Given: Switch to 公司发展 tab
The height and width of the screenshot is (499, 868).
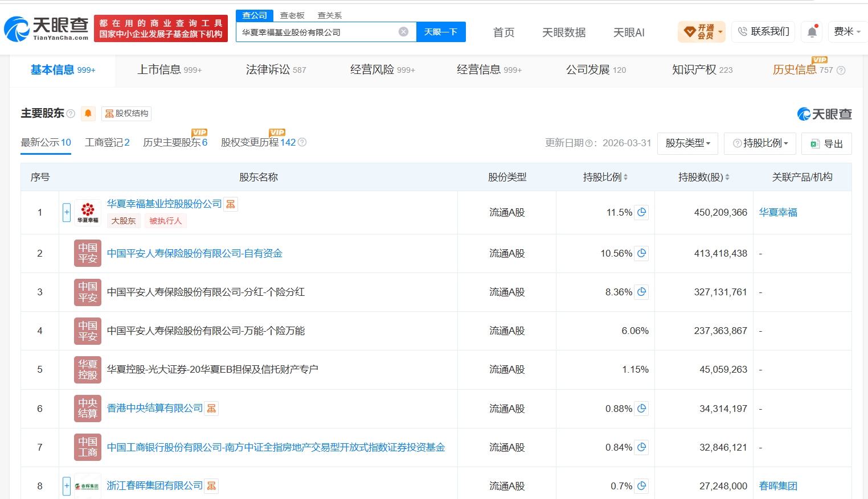Looking at the screenshot, I should coord(596,70).
